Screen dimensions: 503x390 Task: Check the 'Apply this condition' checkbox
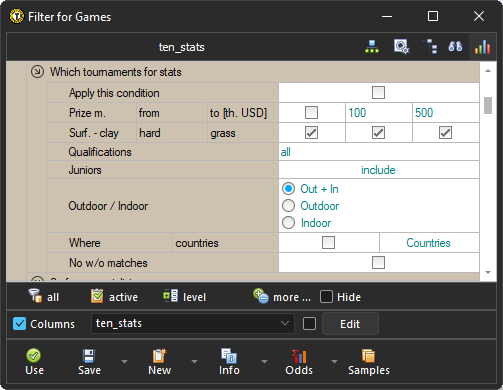[x=378, y=92]
